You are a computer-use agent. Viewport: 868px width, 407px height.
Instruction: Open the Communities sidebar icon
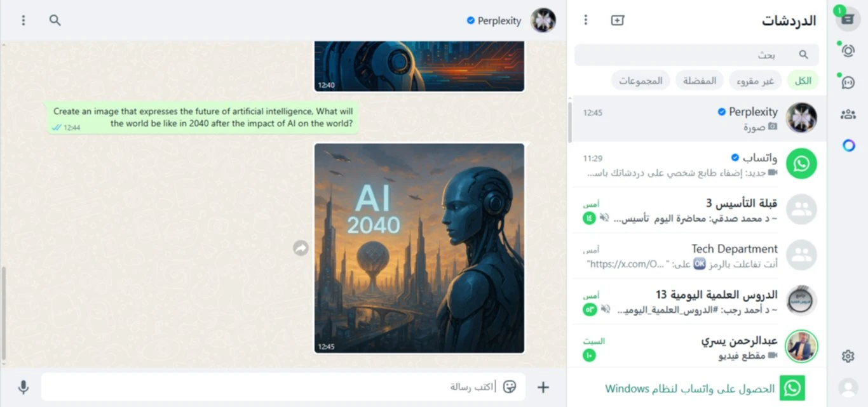pyautogui.click(x=848, y=114)
